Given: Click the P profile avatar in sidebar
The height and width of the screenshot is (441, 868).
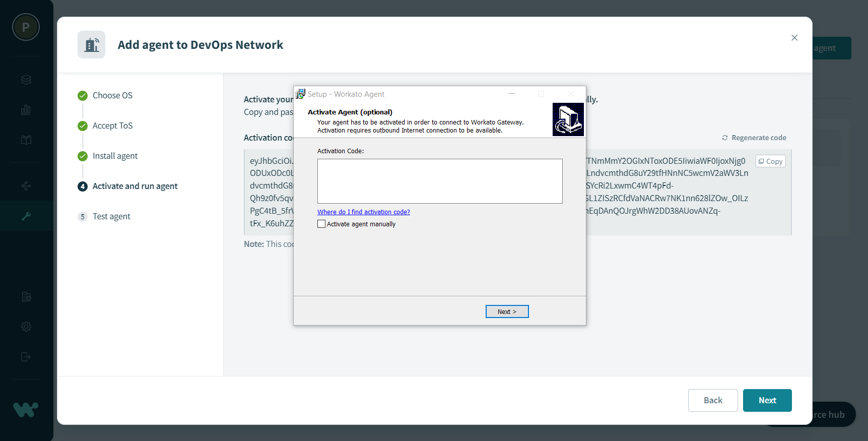Looking at the screenshot, I should tap(26, 27).
